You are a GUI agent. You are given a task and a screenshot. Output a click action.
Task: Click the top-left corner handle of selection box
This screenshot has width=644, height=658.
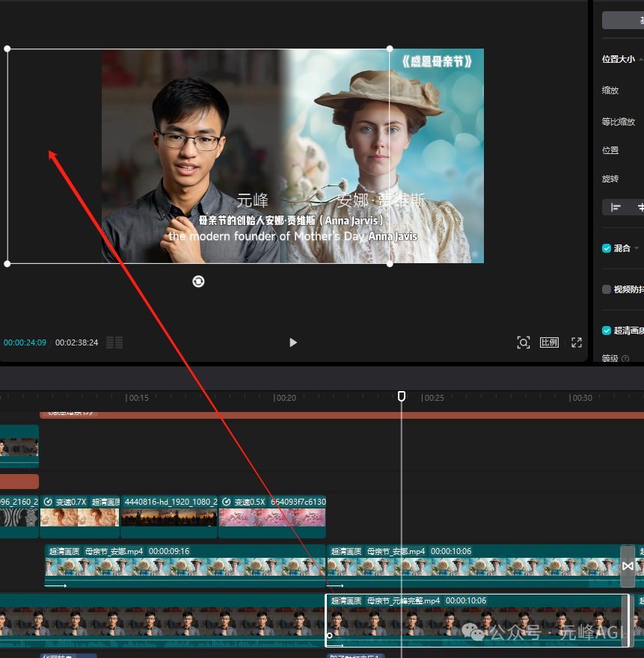point(7,49)
